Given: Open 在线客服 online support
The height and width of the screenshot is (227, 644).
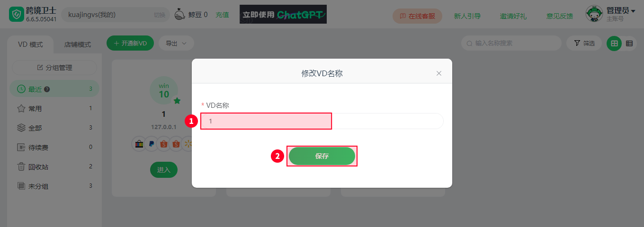Looking at the screenshot, I should 417,16.
